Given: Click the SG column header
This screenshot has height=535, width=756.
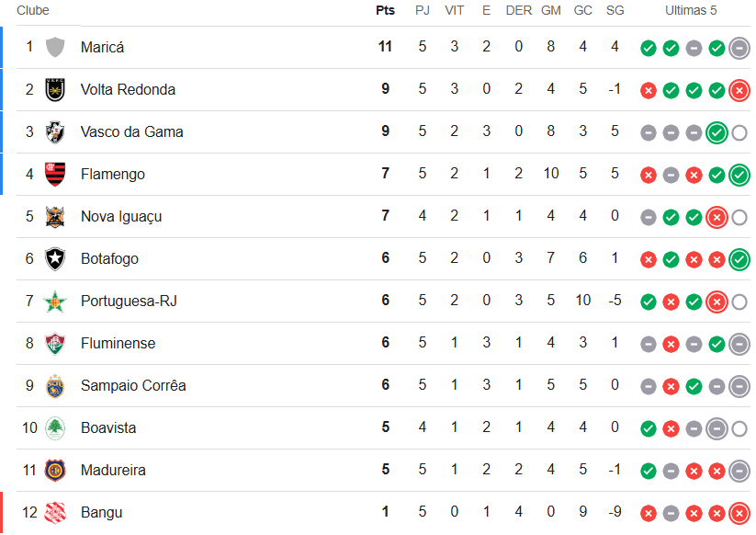Looking at the screenshot, I should click(x=615, y=11).
